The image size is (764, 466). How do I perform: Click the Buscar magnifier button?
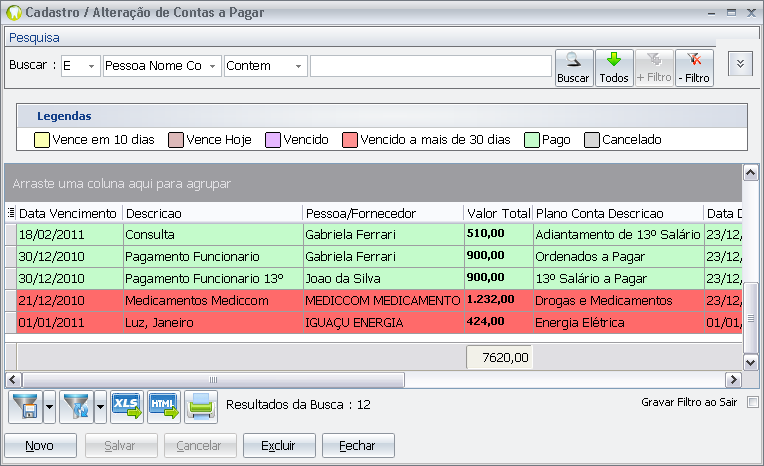pos(574,68)
